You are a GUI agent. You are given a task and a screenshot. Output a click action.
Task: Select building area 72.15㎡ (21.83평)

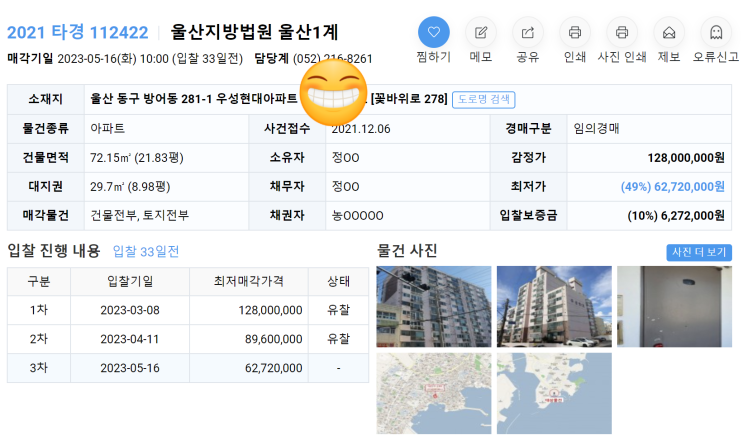tap(136, 158)
